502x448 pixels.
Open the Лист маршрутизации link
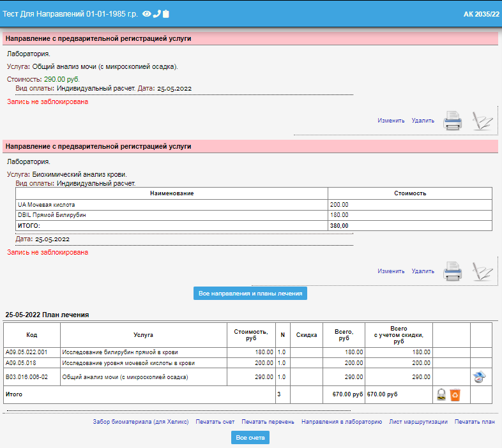[418, 422]
